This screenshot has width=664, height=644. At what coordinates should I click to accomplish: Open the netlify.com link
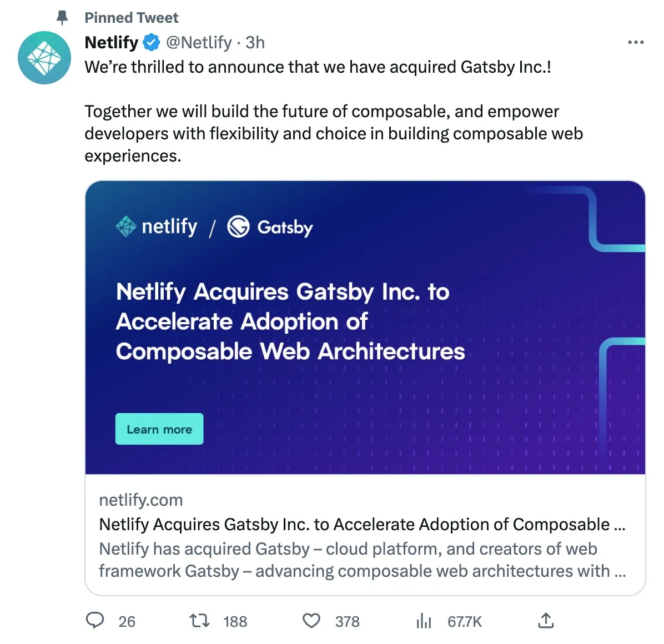pyautogui.click(x=140, y=500)
